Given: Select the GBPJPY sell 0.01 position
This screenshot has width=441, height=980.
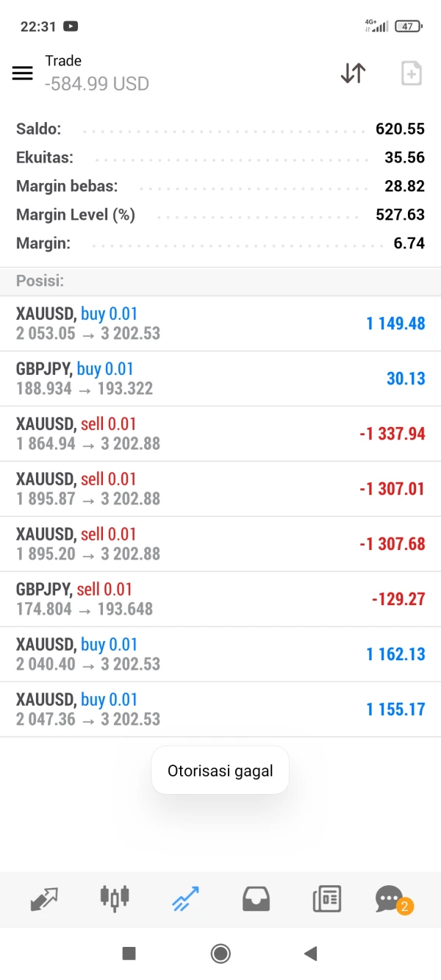Looking at the screenshot, I should click(220, 599).
